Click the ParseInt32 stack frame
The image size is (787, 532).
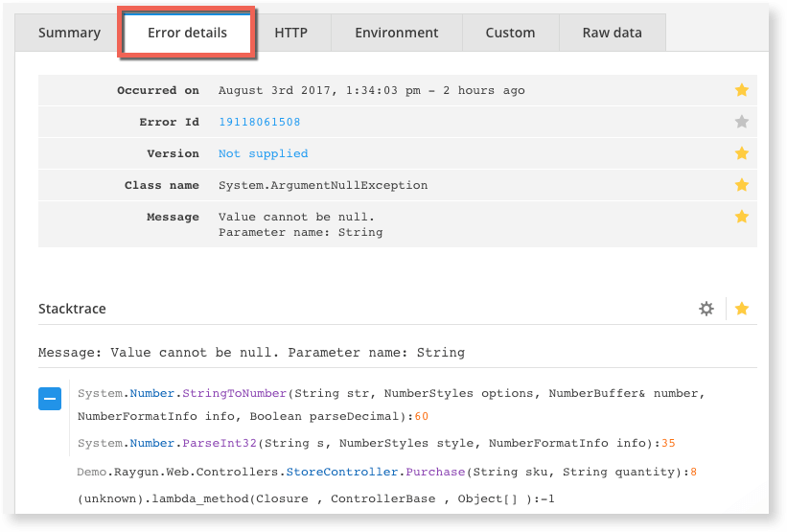click(x=377, y=443)
